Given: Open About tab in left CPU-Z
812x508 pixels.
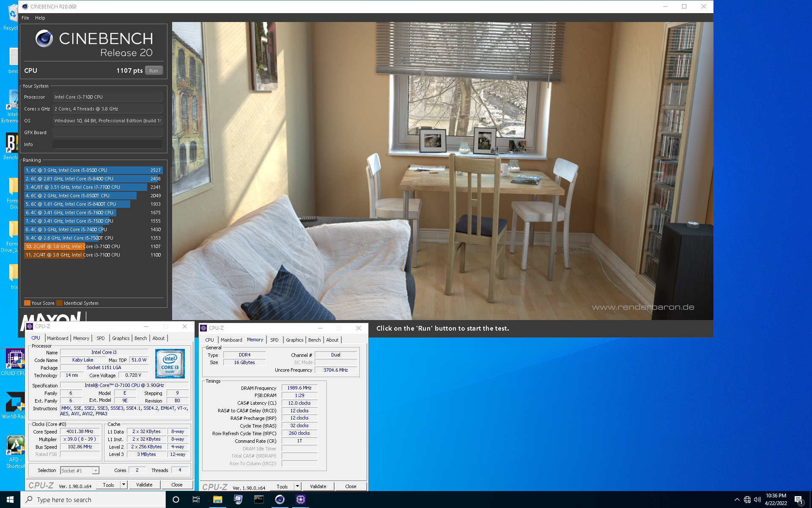Looking at the screenshot, I should pos(159,338).
